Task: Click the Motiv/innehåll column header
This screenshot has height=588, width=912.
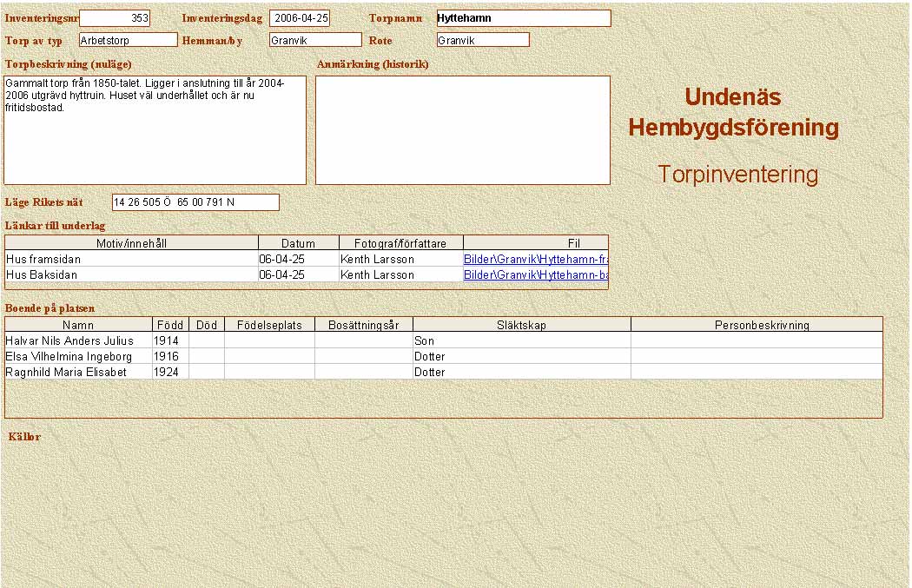Action: [131, 243]
